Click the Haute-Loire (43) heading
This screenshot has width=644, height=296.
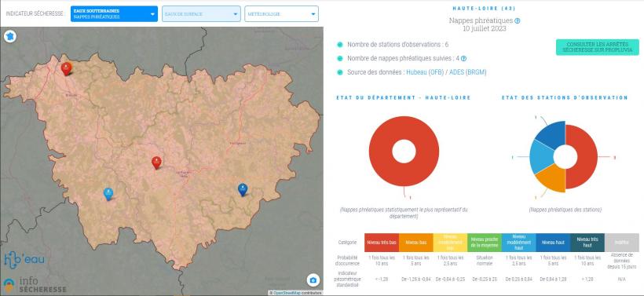coord(484,8)
